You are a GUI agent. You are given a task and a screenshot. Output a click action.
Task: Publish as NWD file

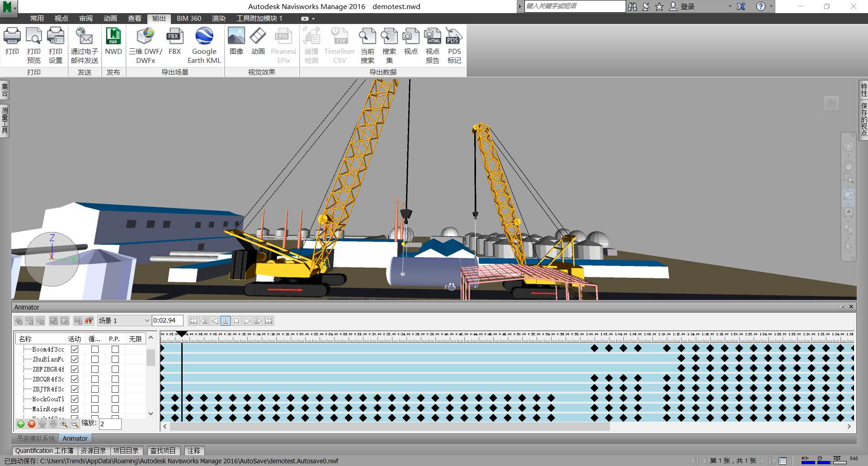coord(113,41)
